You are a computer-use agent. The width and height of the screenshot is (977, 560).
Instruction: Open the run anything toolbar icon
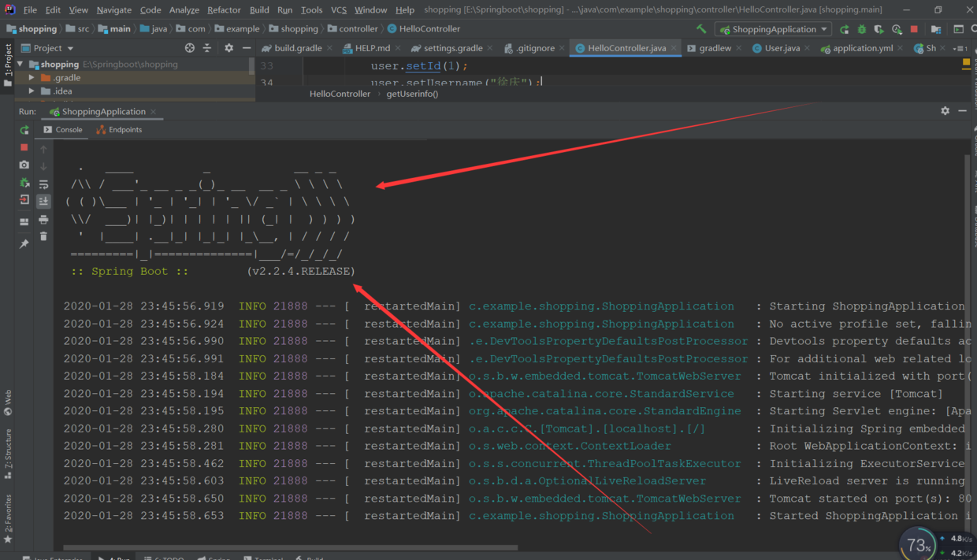pos(958,29)
